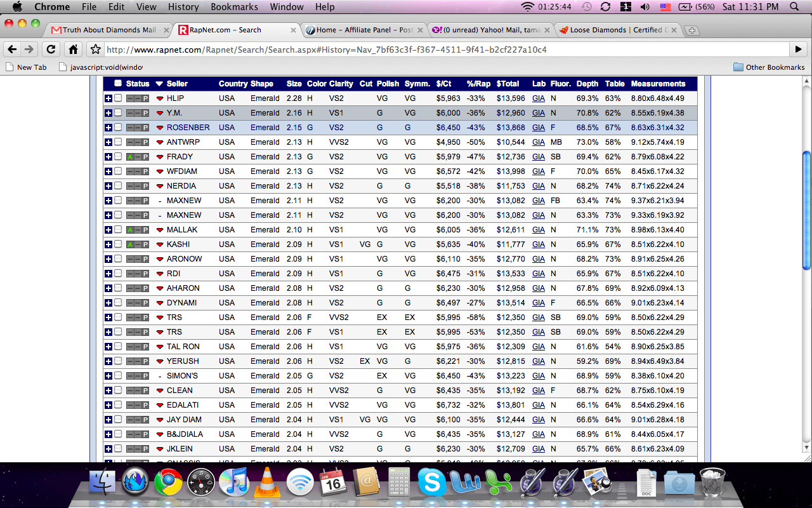Sort by the $/Ct column header

[x=444, y=84]
